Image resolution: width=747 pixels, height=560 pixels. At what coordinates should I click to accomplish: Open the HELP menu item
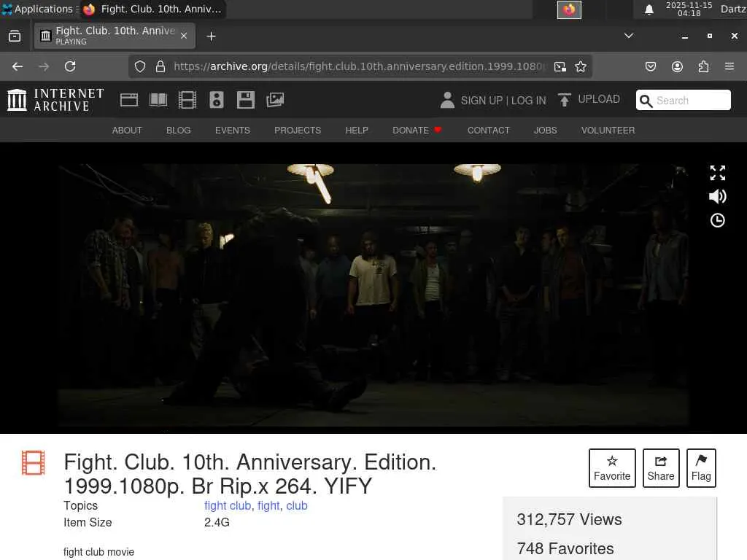coord(357,130)
